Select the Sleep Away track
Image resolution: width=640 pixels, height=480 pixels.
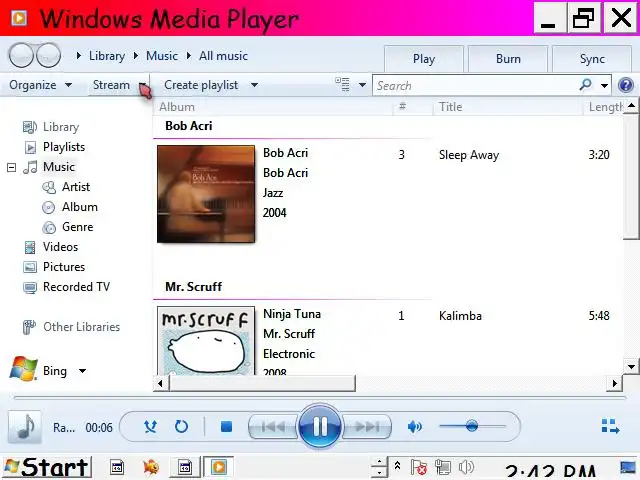469,155
